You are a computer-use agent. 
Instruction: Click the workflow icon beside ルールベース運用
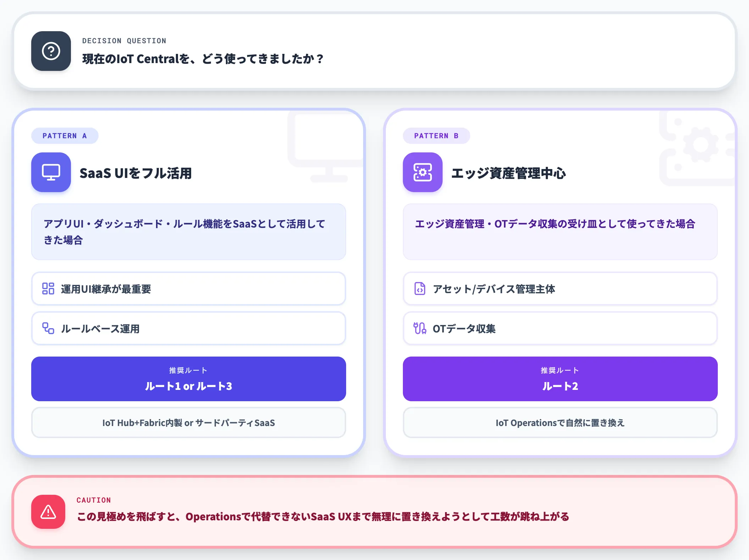[x=48, y=328]
